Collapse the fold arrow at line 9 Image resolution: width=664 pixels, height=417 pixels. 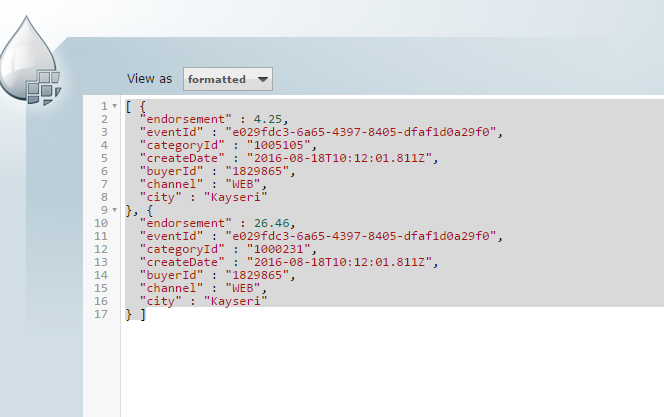(x=114, y=210)
